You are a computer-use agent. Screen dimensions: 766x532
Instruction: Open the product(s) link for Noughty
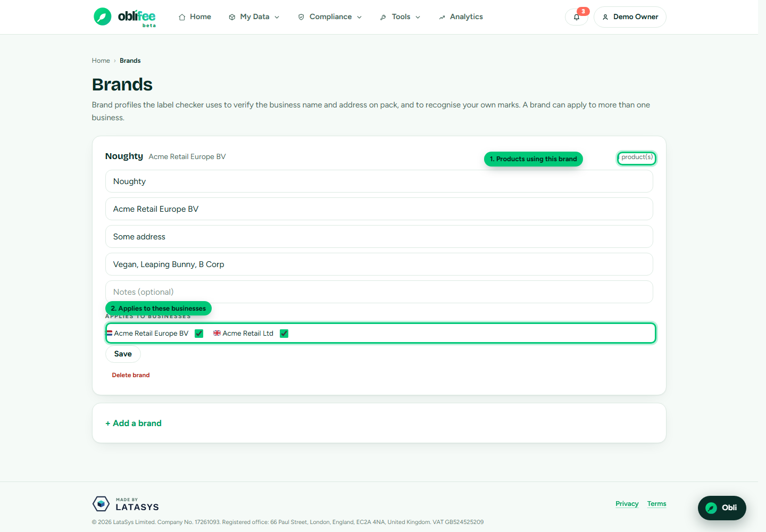point(637,157)
